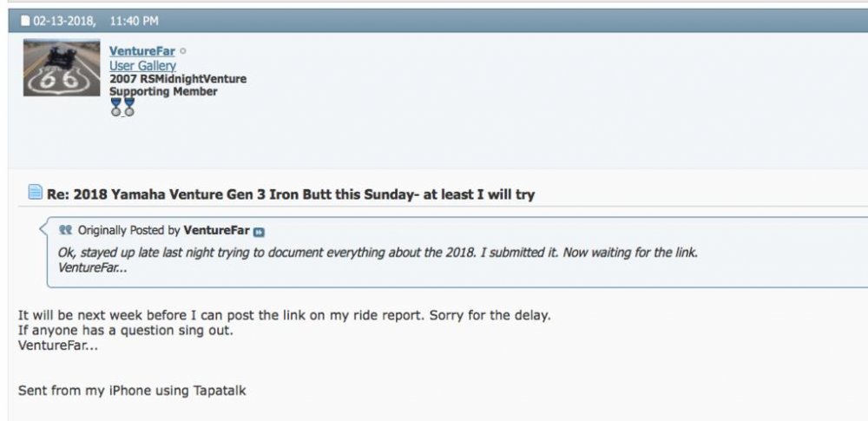Click the 'Sent from my iPhone using Tapatalk' signature
The height and width of the screenshot is (421, 868).
point(132,391)
